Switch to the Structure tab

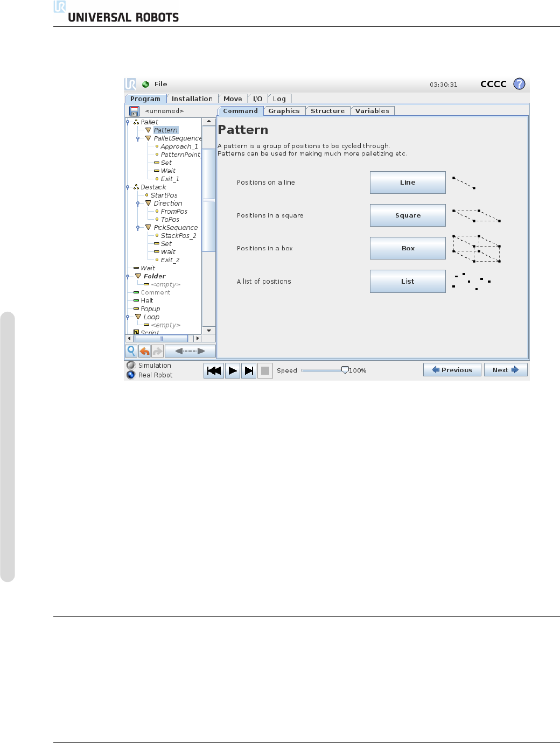(327, 111)
